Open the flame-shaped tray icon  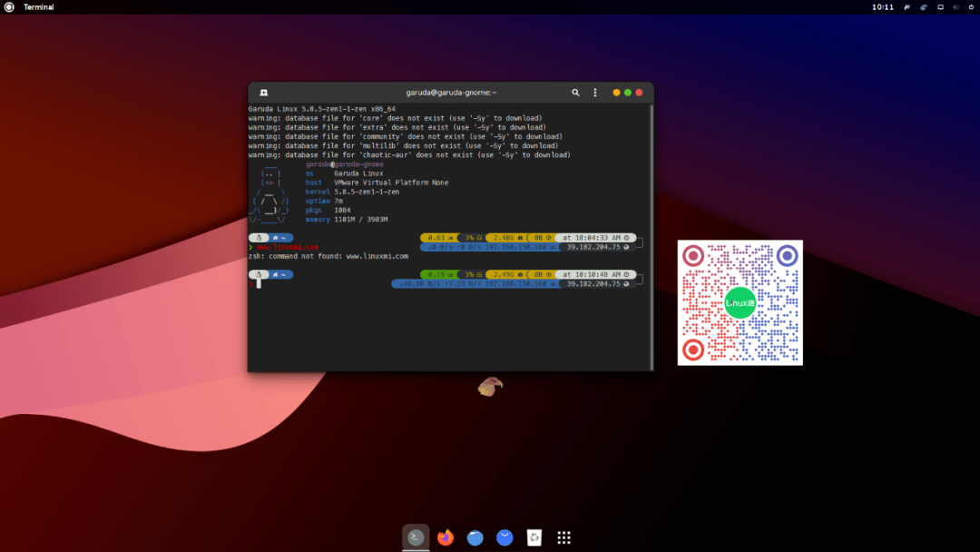tap(906, 7)
